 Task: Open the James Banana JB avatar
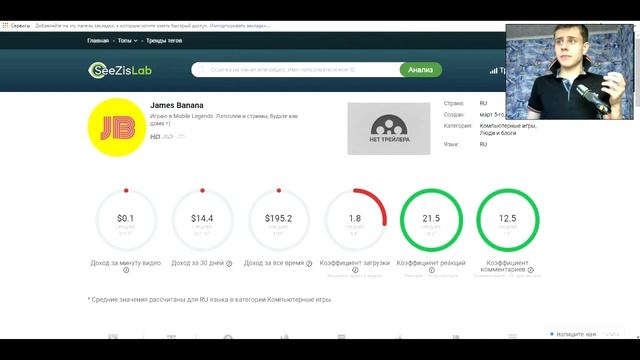(117, 127)
